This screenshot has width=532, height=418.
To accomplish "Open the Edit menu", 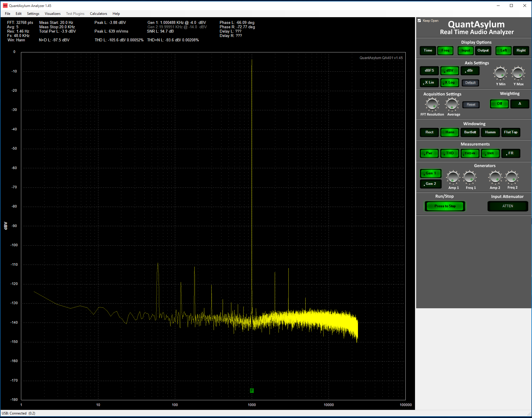I will [19, 14].
